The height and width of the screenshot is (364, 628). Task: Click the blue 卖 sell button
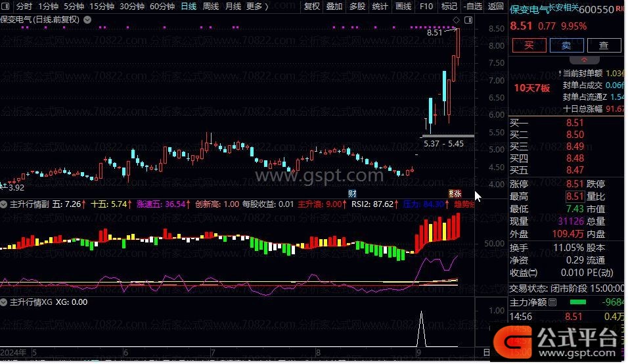(566, 45)
